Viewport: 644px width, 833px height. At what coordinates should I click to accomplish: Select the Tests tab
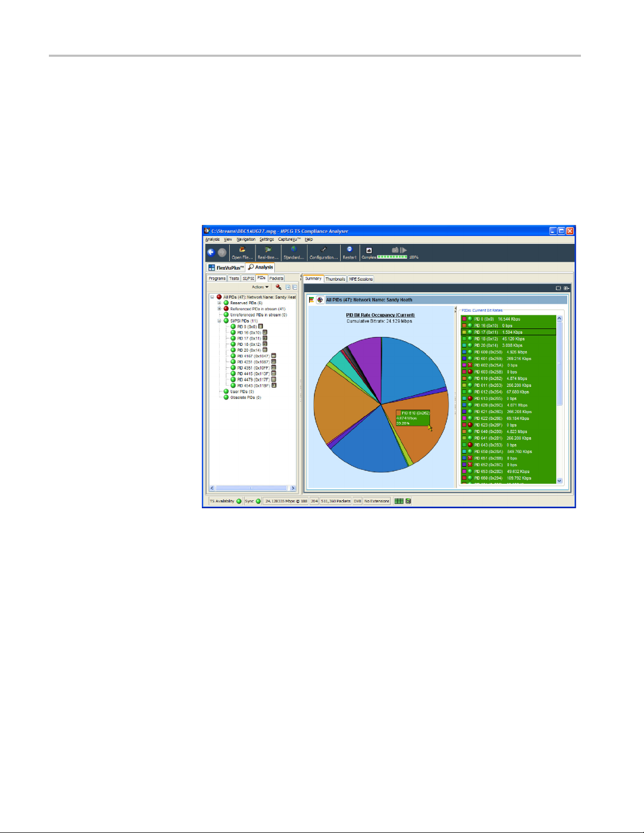point(234,279)
